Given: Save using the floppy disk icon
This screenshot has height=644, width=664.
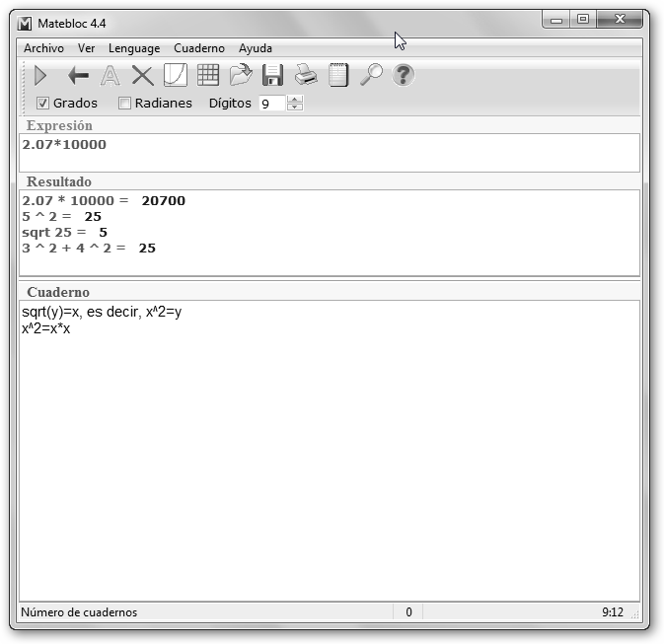Looking at the screenshot, I should (x=272, y=75).
